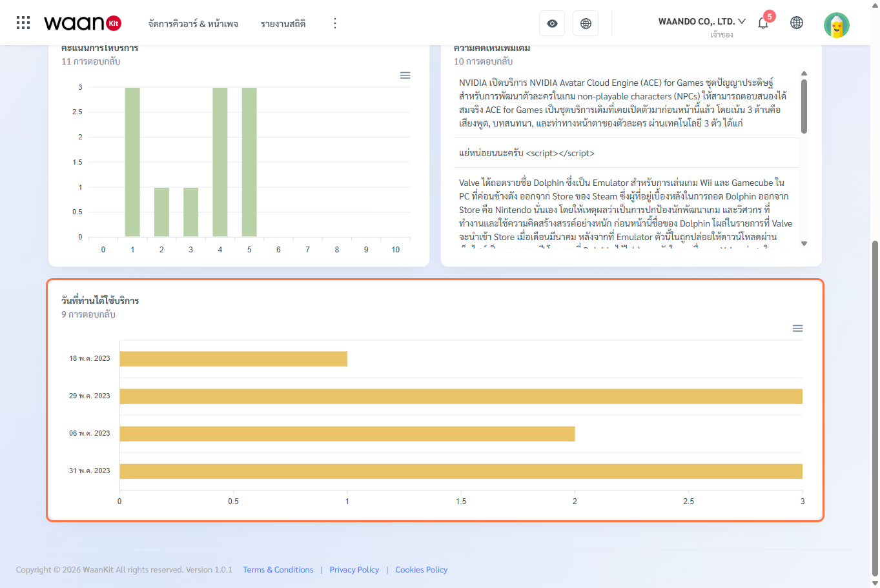This screenshot has width=880, height=588.
Task: Click the eye preview button
Action: click(x=552, y=23)
